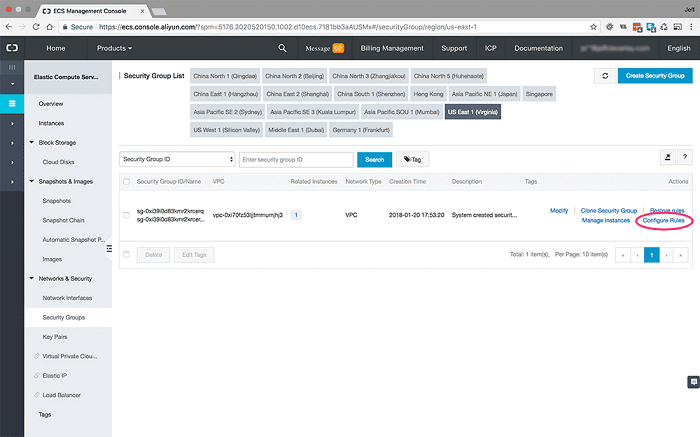Screen dimensions: 700x437
Task: Open Instances in the sidebar
Action: pyautogui.click(x=51, y=123)
